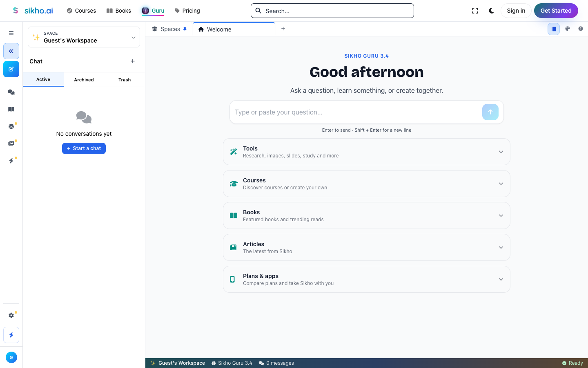Collapse the chat sidebar with double-chevron icon

click(11, 51)
